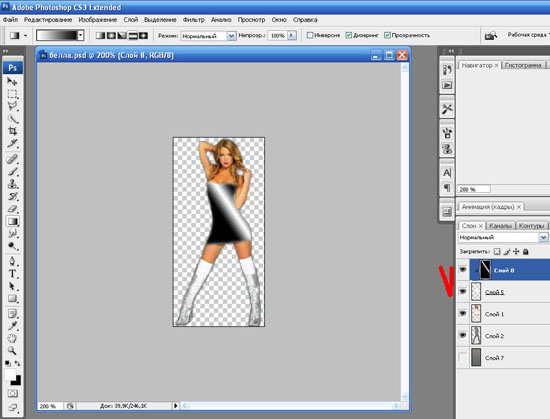Hide layer Слой 5

(x=463, y=291)
